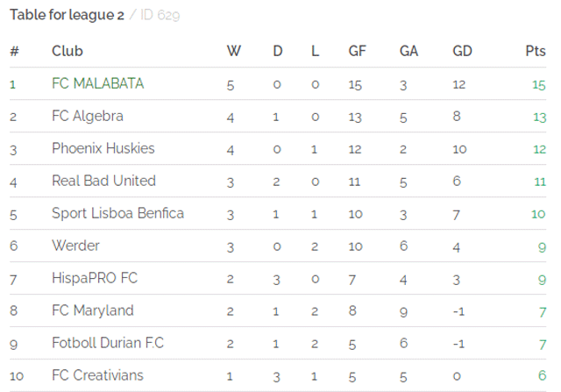Open the Real Bad United team link
The width and height of the screenshot is (561, 392).
(103, 181)
